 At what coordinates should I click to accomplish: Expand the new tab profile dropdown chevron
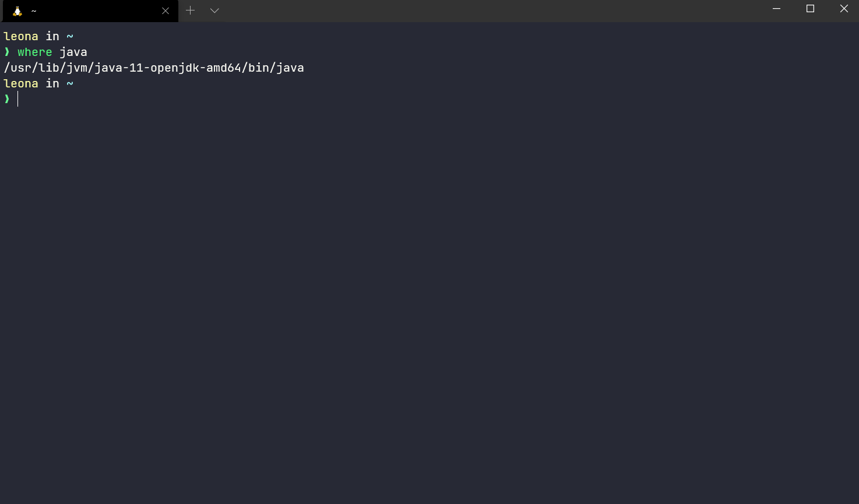pos(214,10)
